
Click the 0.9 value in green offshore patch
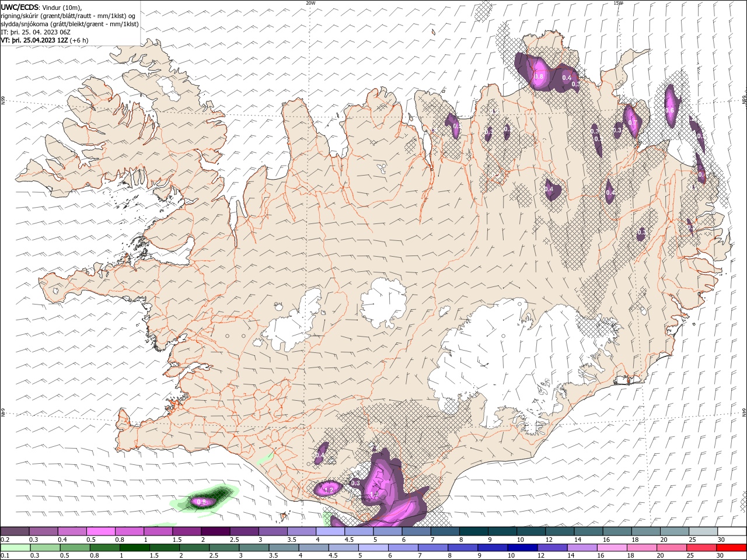[x=203, y=502]
